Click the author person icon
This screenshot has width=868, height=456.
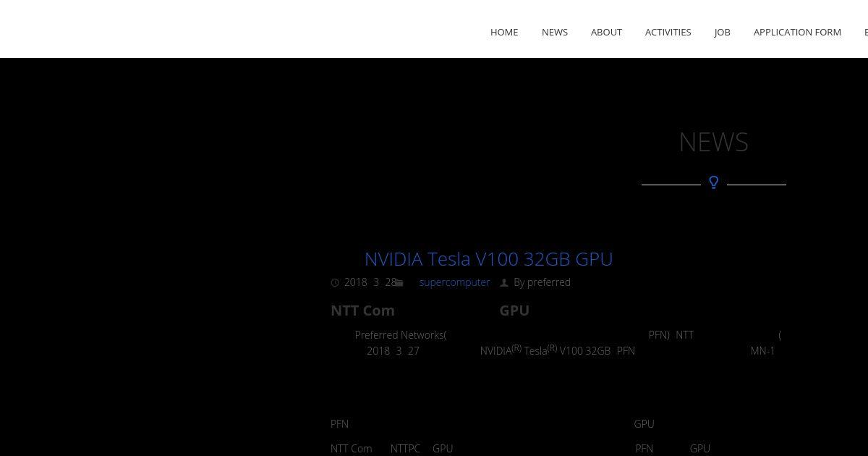504,283
